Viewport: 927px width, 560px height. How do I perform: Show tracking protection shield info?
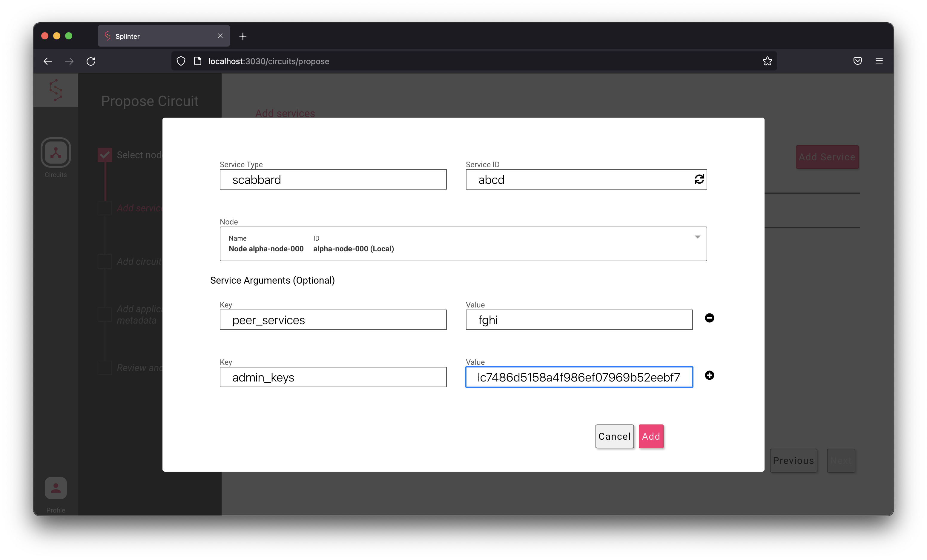(181, 61)
